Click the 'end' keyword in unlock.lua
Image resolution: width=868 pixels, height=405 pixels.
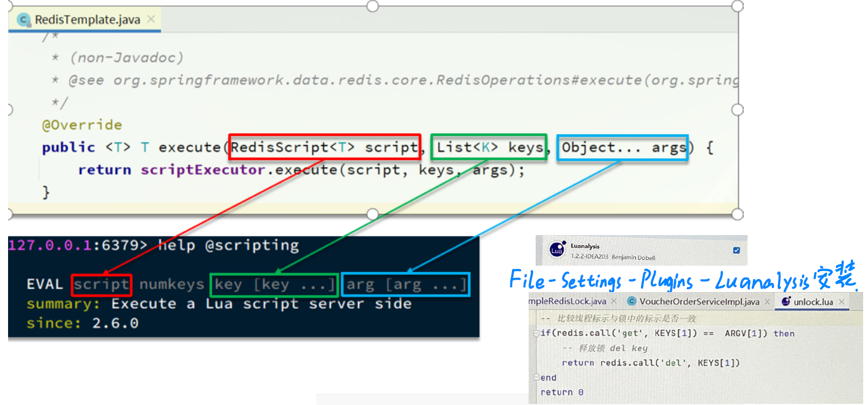point(549,378)
